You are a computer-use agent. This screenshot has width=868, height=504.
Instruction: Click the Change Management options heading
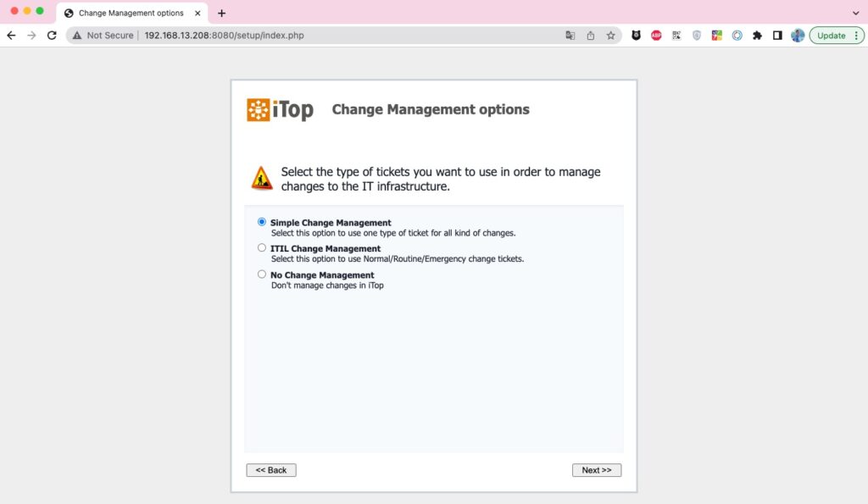click(x=431, y=109)
